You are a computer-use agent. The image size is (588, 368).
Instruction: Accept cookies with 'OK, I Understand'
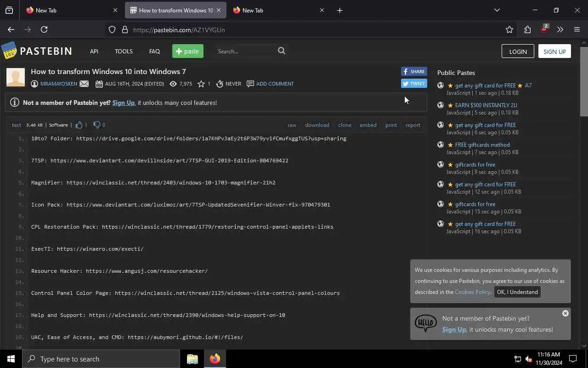[x=517, y=292]
